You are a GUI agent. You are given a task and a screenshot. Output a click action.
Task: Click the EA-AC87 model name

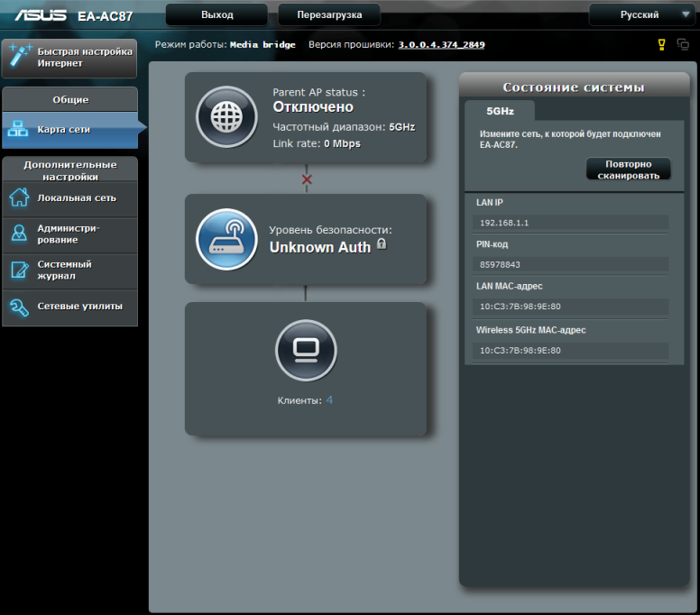(x=105, y=16)
